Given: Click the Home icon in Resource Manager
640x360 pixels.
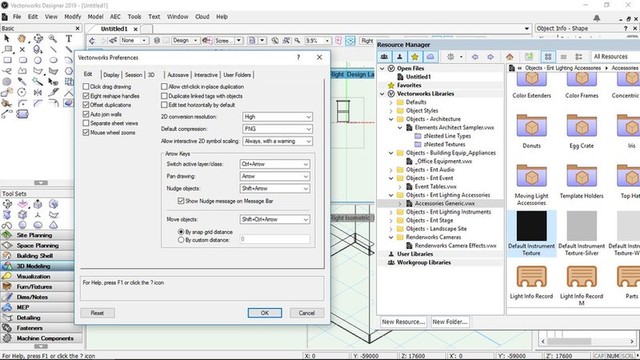Looking at the screenshot, I should pos(509,57).
